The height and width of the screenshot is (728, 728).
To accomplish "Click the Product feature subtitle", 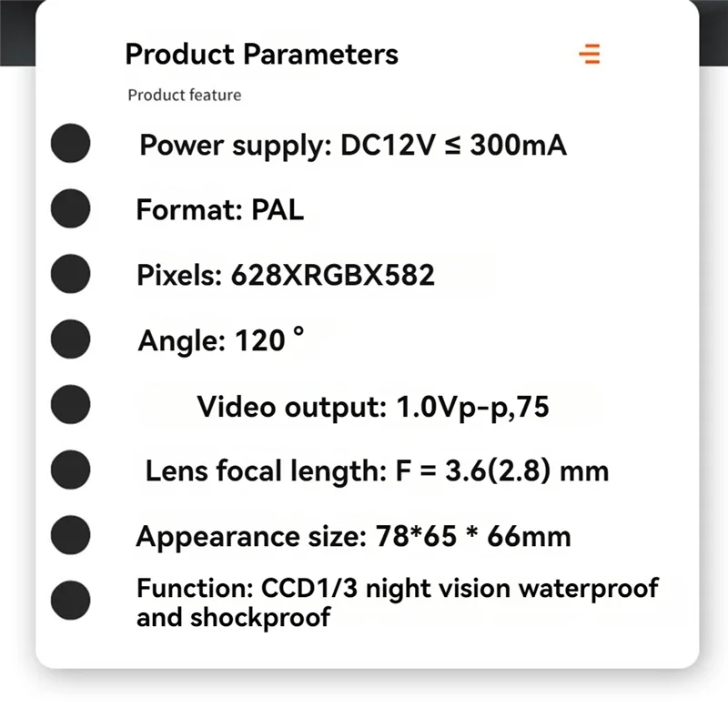I will (x=185, y=95).
